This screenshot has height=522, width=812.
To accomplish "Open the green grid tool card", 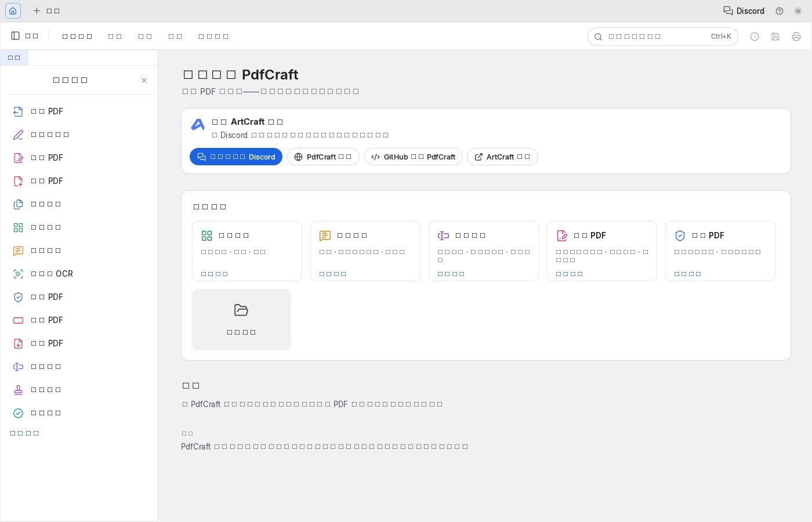I will tap(247, 251).
